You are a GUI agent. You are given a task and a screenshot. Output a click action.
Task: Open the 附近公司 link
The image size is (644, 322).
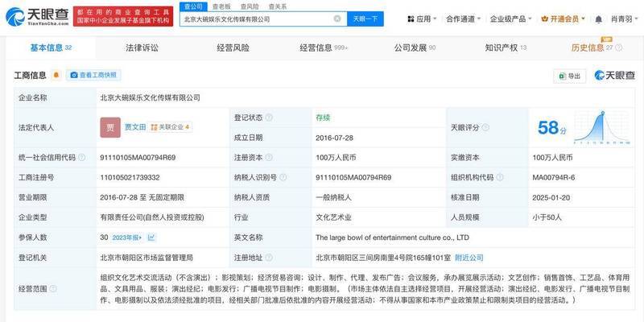tap(469, 258)
